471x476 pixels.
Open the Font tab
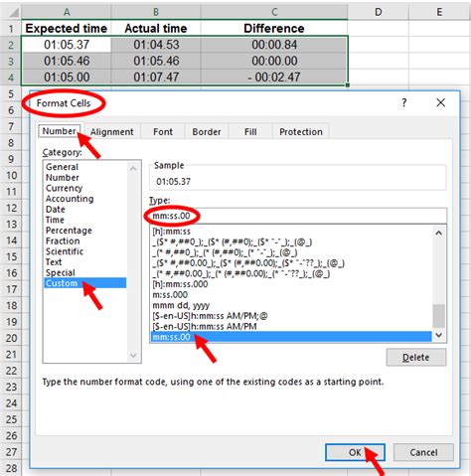pos(163,132)
